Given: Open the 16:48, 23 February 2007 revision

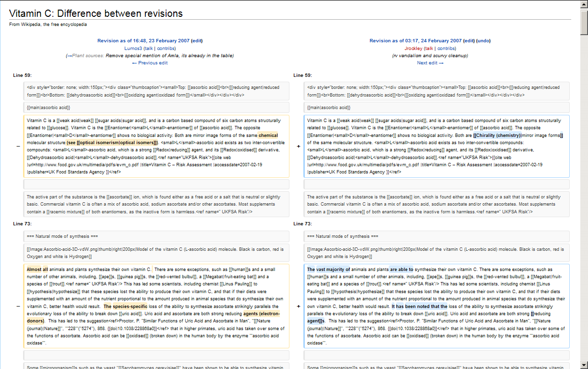Looking at the screenshot, I should [x=144, y=41].
